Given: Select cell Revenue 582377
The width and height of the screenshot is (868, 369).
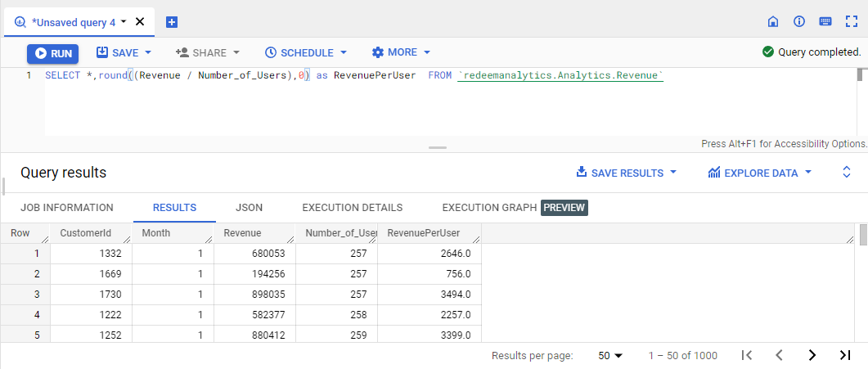Looking at the screenshot, I should tap(254, 315).
